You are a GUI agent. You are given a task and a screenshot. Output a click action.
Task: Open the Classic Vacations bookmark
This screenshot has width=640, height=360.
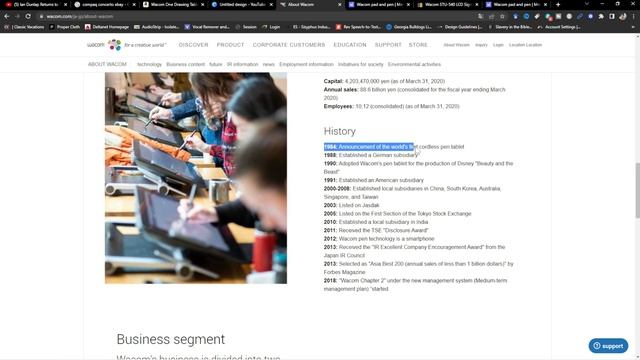24,27
